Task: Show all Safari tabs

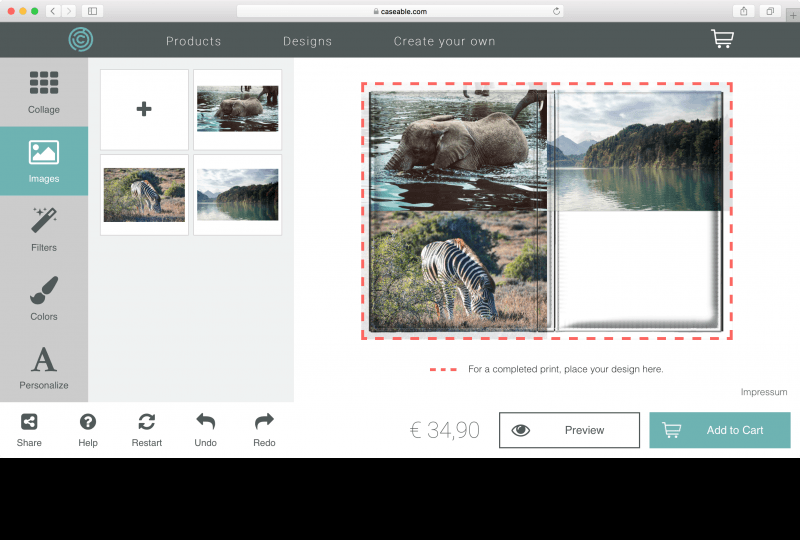Action: coord(770,11)
